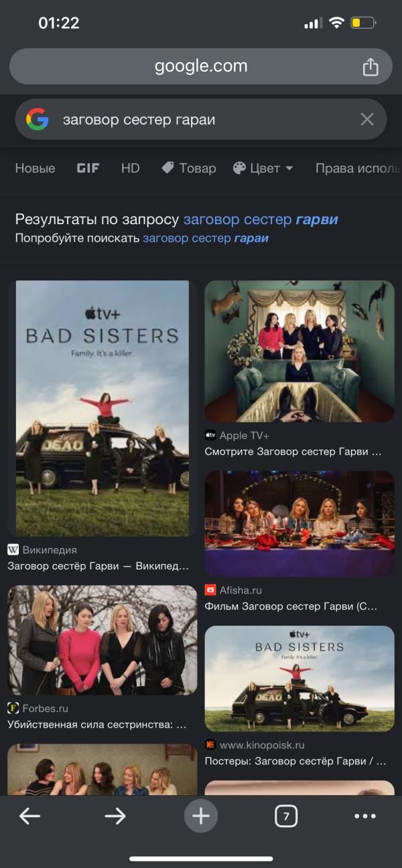Screen dimensions: 402x868
Task: Clear the search query with X icon
Action: tap(367, 120)
